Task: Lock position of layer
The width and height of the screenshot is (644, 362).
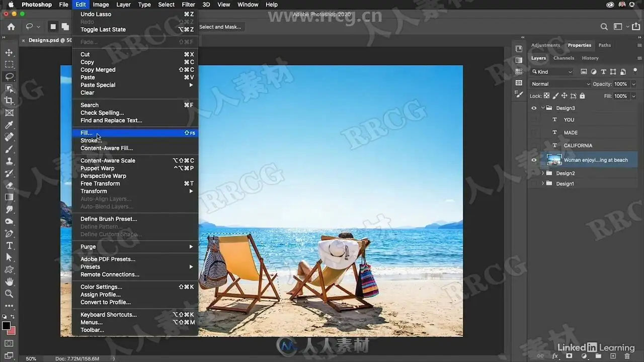Action: click(x=564, y=96)
